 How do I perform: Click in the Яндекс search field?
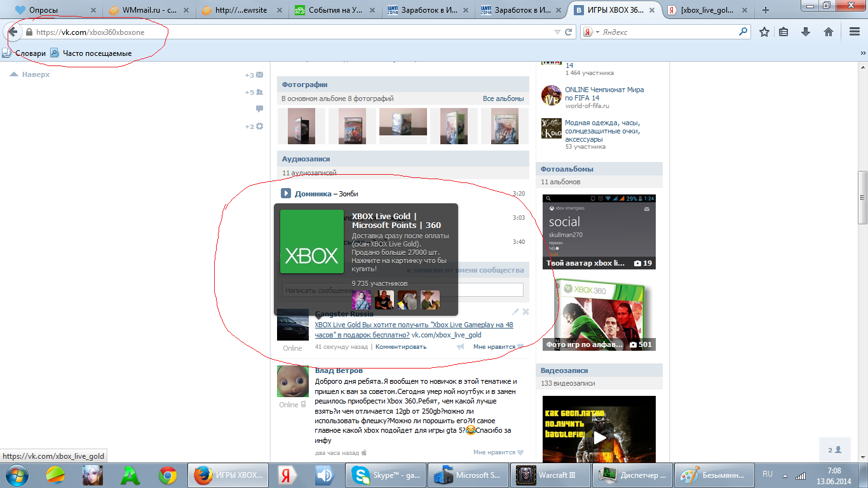(x=667, y=32)
